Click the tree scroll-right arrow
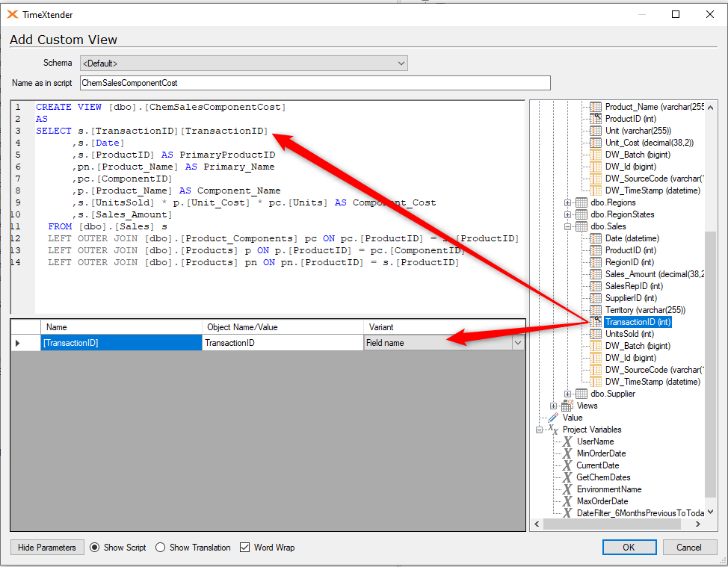Viewport: 728px width, 567px height. (698, 524)
